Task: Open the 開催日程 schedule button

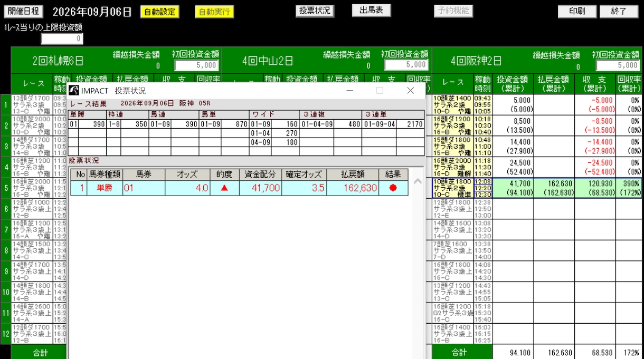Action: (24, 12)
